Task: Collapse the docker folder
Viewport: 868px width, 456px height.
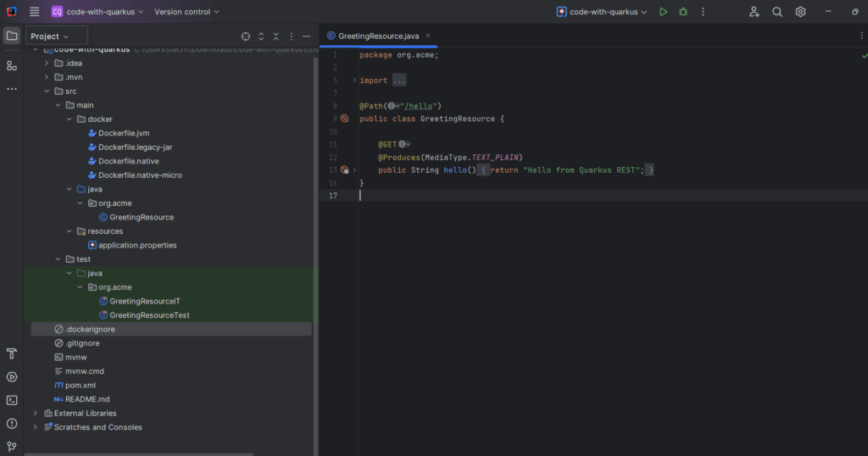Action: [70, 119]
